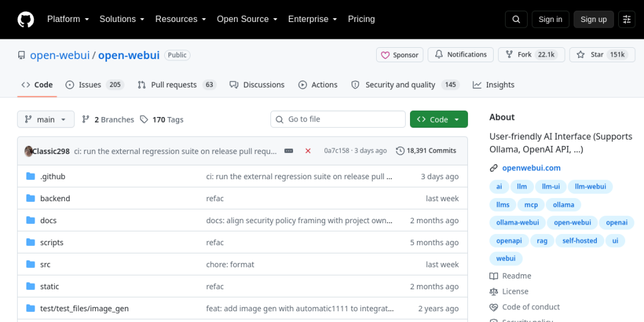Viewport: 644px width, 322px height.
Task: Star the repository with the Star button
Action: [x=602, y=55]
